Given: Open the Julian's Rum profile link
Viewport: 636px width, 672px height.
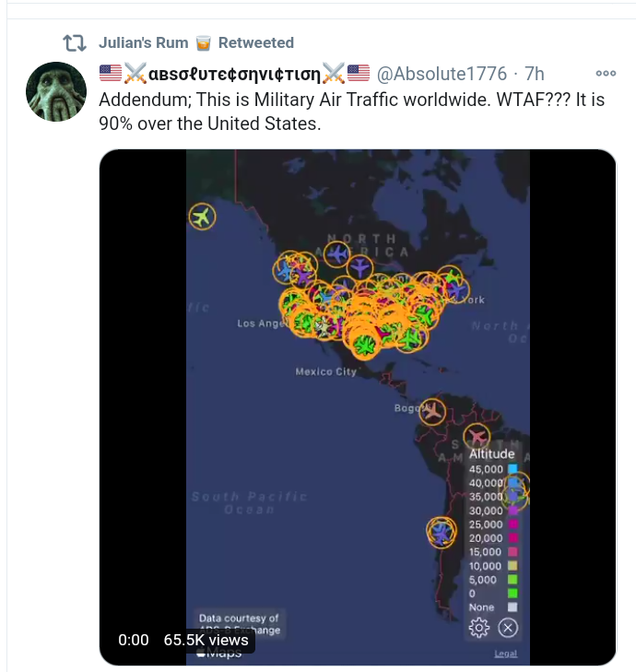Looking at the screenshot, I should click(x=143, y=43).
